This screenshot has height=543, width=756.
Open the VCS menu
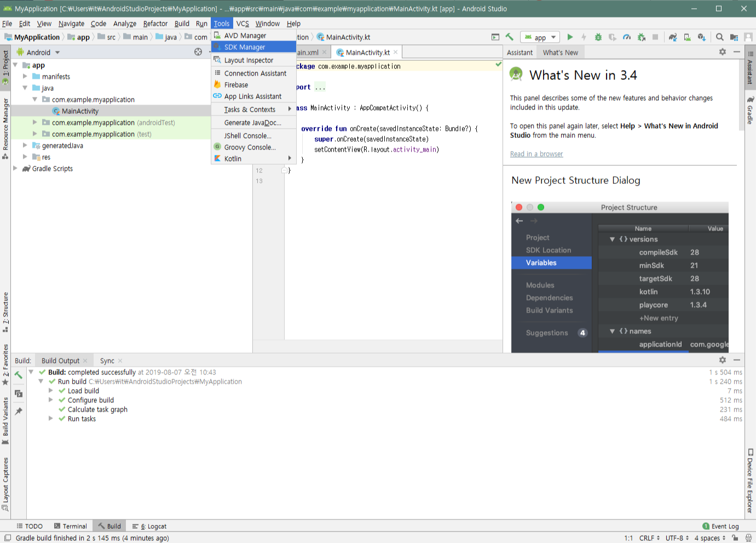point(243,24)
